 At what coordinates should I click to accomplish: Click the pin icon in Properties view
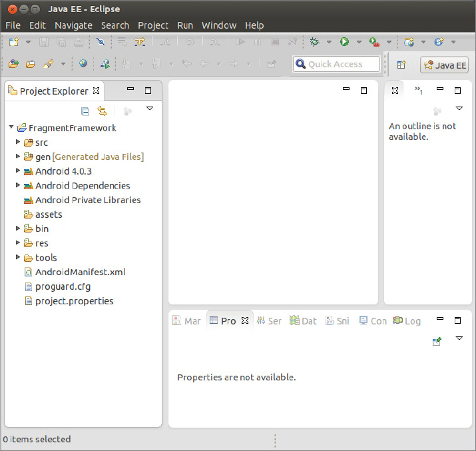[x=437, y=341]
